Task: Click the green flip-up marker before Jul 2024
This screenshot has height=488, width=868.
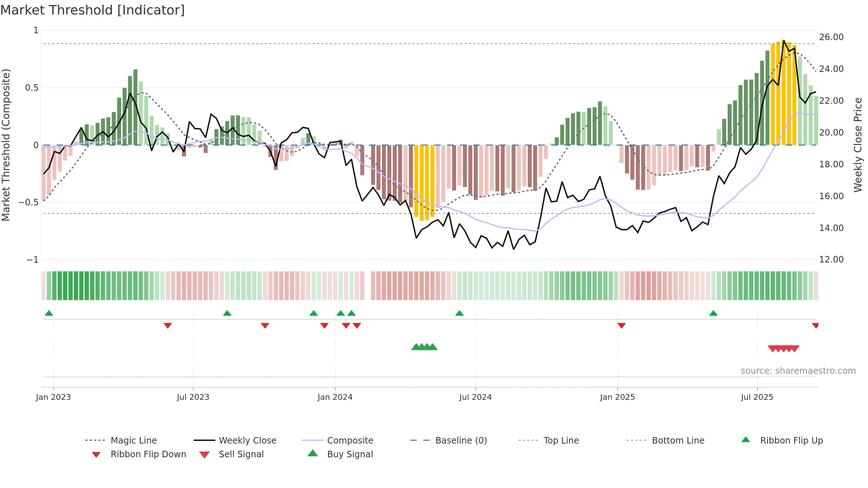Action: click(459, 313)
